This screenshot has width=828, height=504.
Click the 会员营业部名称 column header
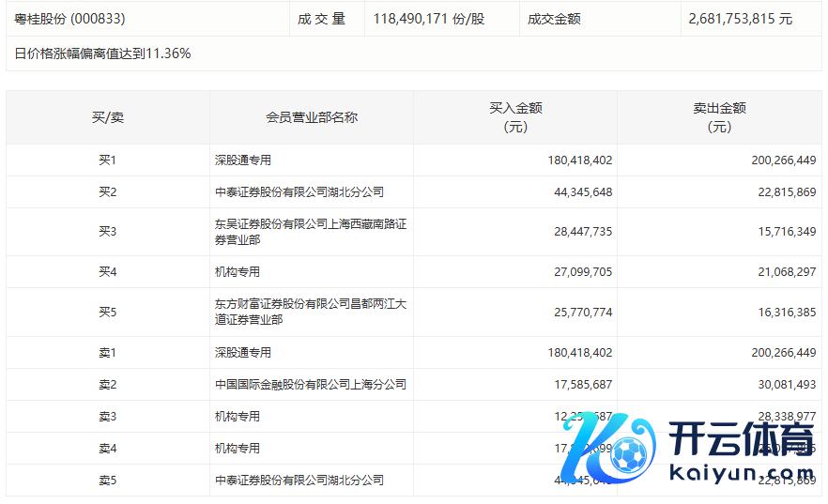click(x=312, y=117)
